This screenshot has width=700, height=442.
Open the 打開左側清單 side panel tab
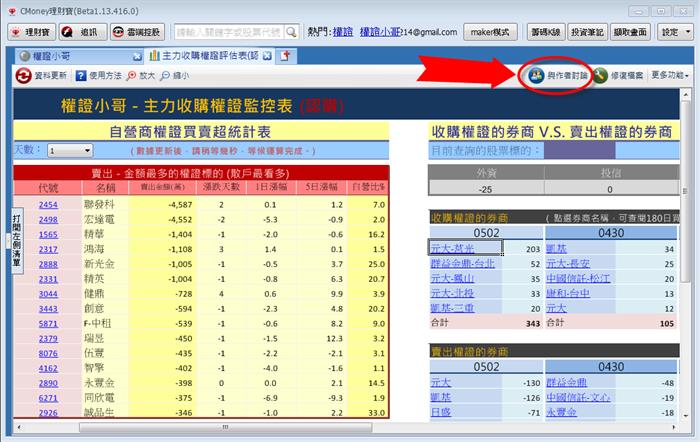coord(17,241)
